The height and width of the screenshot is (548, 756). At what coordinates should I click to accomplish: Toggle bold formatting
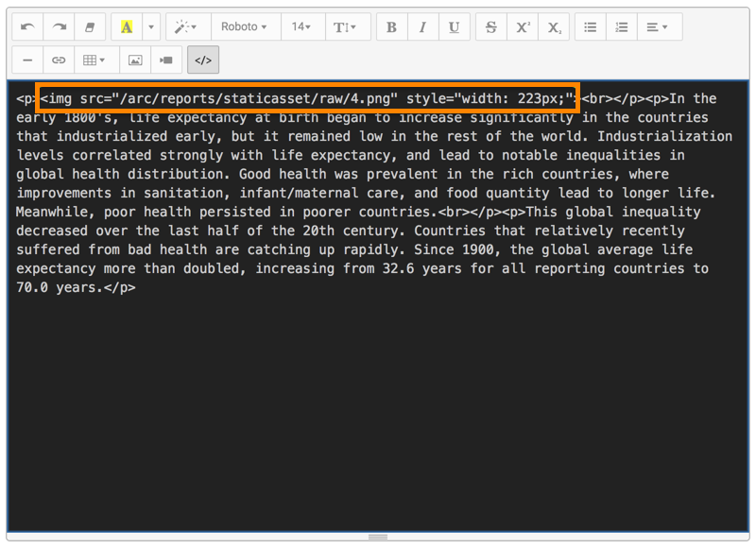(391, 27)
